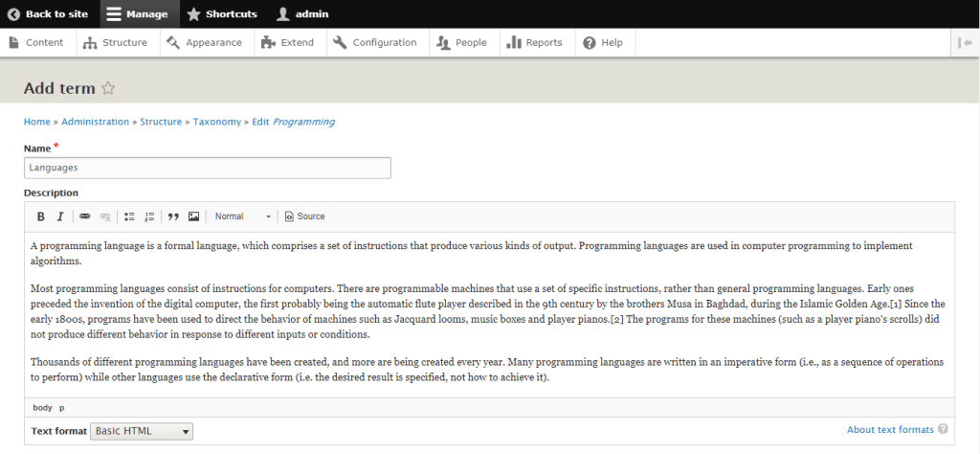Follow the Taxonomy breadcrumb link

[217, 122]
